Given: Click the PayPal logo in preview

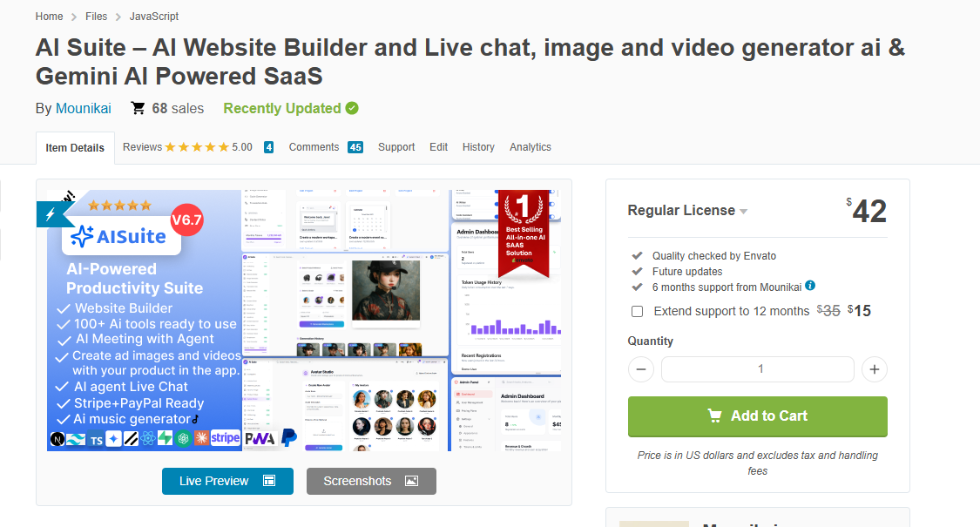Looking at the screenshot, I should point(288,437).
